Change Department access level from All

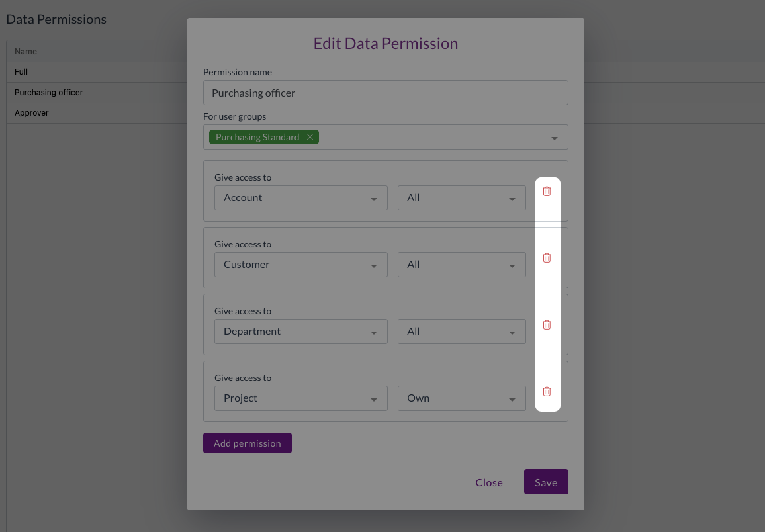(x=461, y=332)
